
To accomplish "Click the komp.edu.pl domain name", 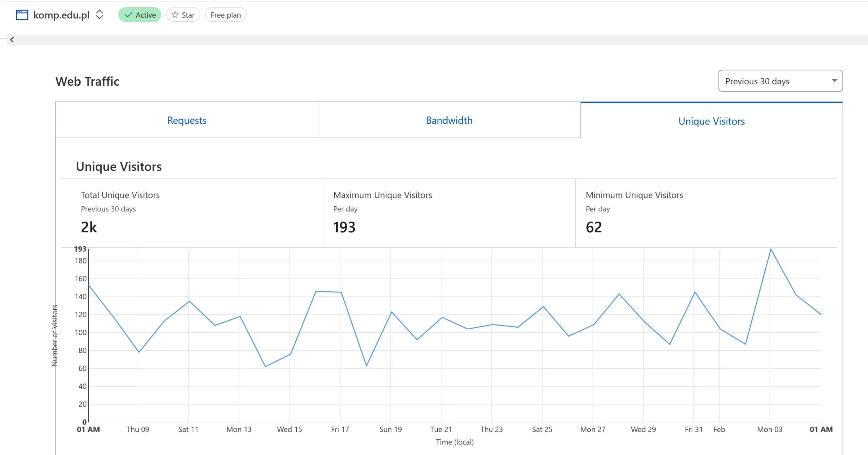I will [x=61, y=15].
